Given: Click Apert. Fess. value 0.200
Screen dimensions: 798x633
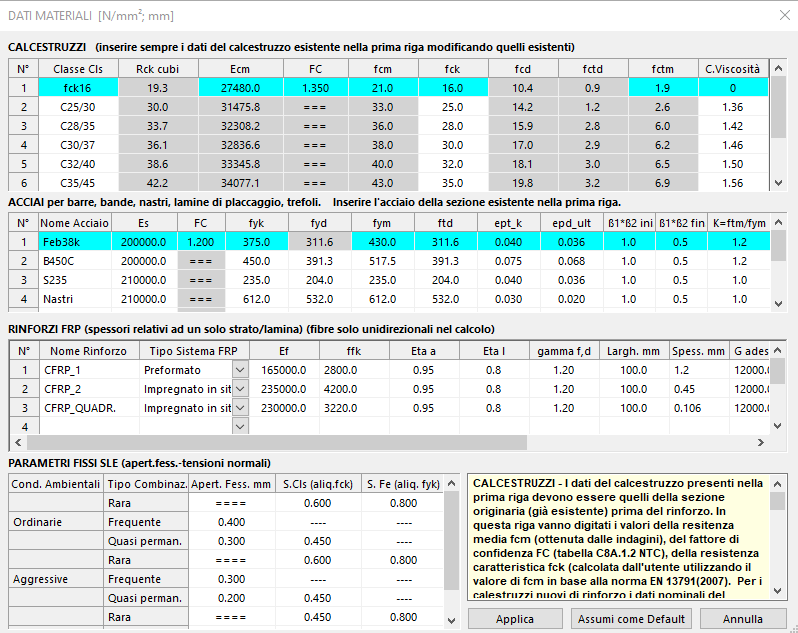Looking at the screenshot, I should pos(232,598).
